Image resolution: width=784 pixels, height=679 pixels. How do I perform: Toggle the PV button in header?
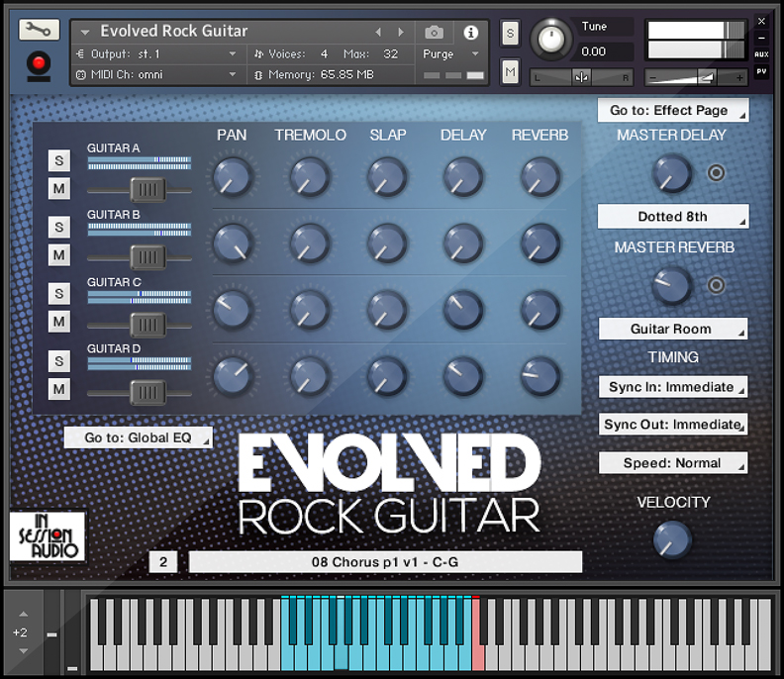click(761, 71)
